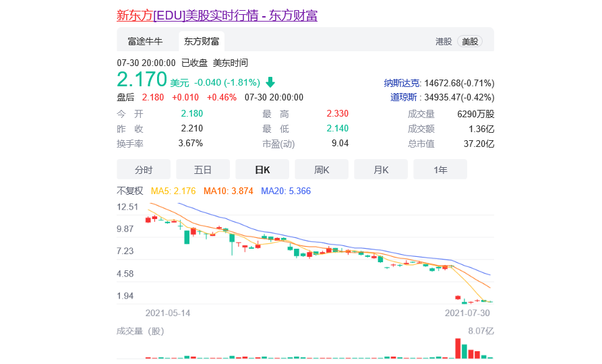The height and width of the screenshot is (364, 602).
Task: Click the 2021-07-30 date label
Action: (467, 313)
